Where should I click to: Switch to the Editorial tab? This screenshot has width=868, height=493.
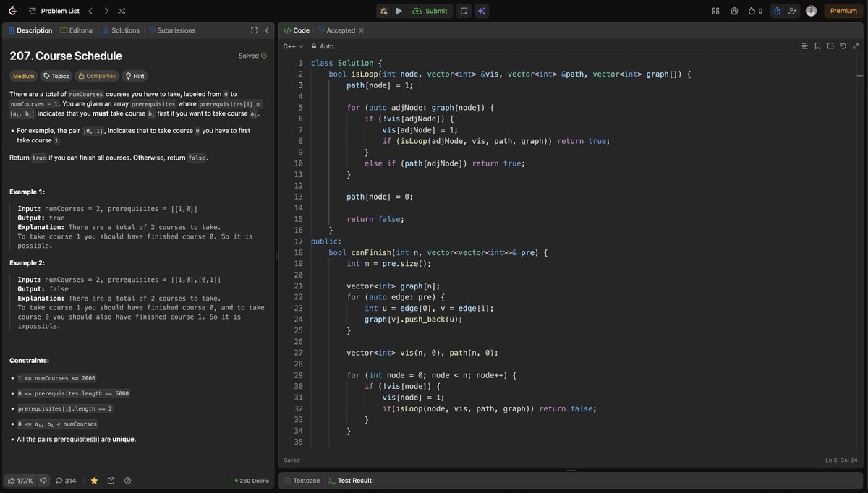point(77,30)
